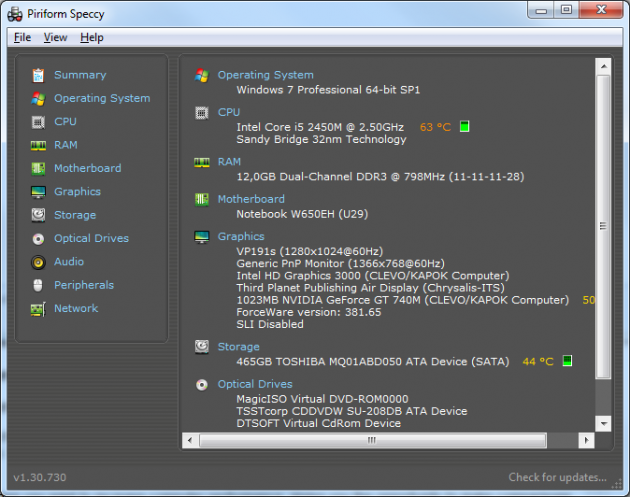Click the Motherboard icon in sidebar
The width and height of the screenshot is (630, 497).
click(x=38, y=168)
